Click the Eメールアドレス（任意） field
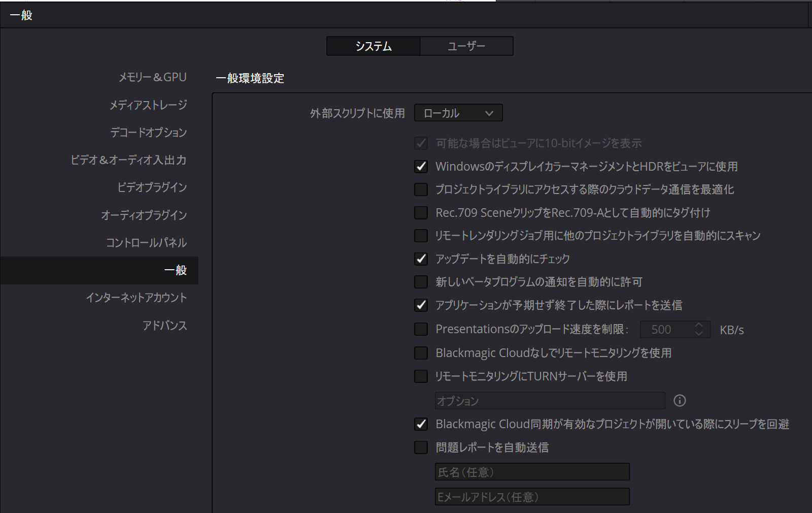Screen dimensions: 812x513 pos(532,497)
